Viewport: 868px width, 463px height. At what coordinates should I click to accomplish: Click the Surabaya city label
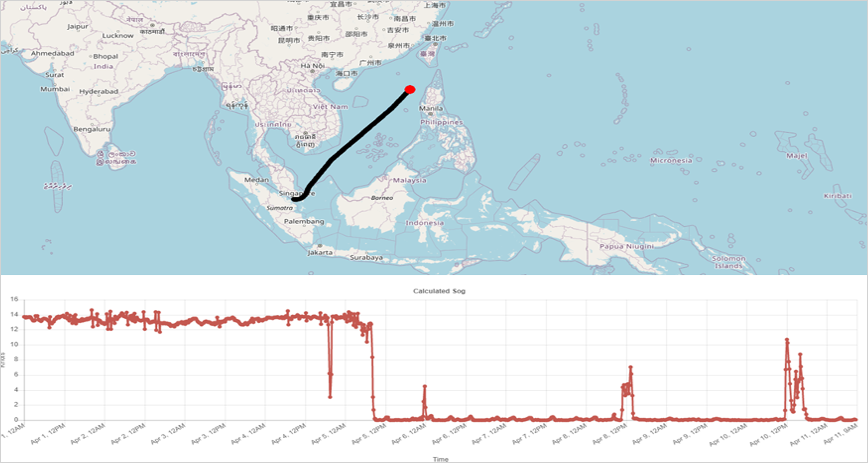pos(366,258)
